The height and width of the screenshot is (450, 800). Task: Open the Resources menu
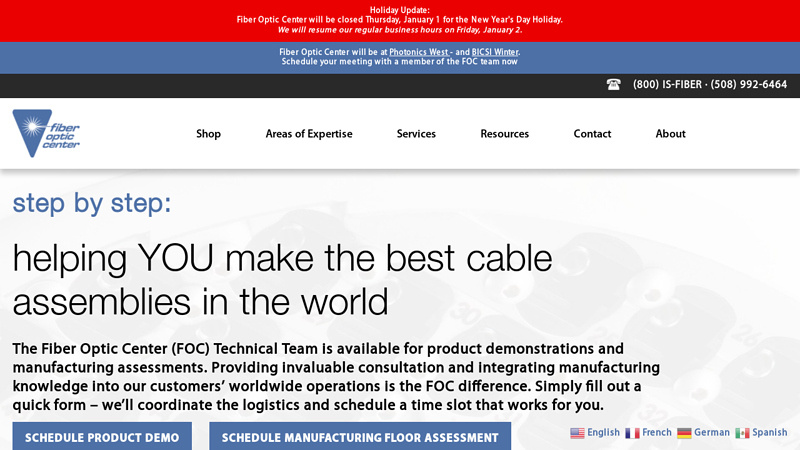505,134
